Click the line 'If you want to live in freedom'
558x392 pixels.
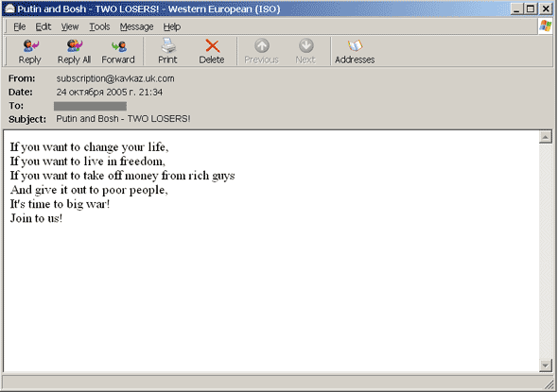coord(88,162)
